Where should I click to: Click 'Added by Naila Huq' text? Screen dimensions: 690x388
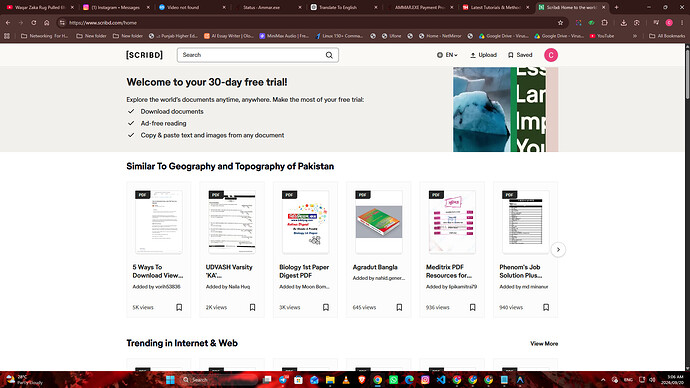point(228,287)
